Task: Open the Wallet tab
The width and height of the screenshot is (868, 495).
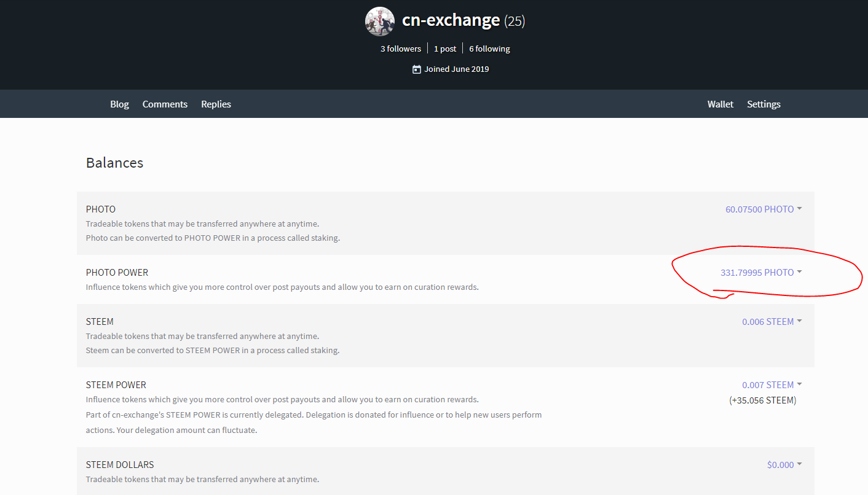Action: pos(720,104)
